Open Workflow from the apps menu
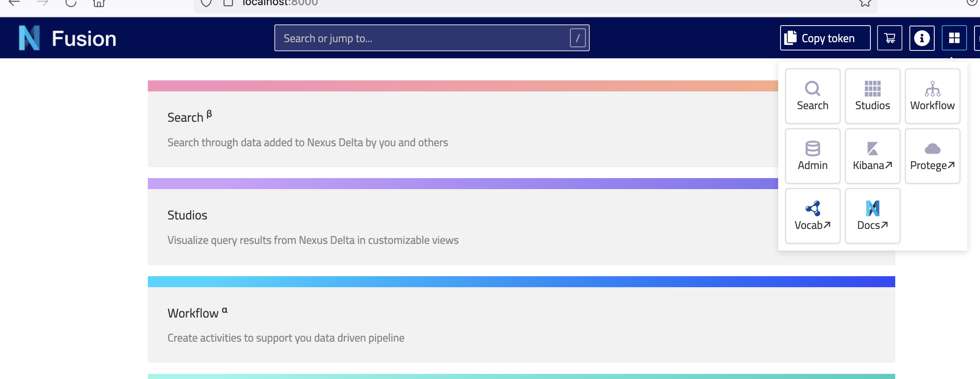 (x=932, y=96)
